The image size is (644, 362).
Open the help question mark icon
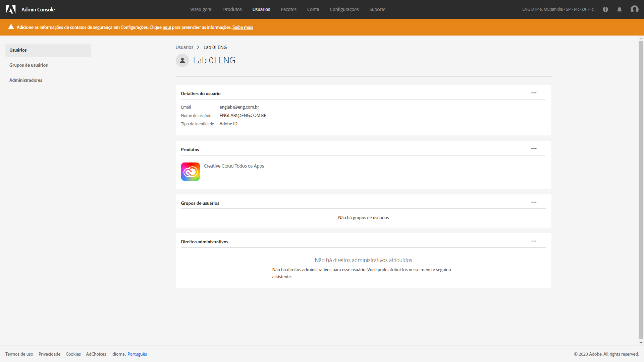(x=605, y=9)
